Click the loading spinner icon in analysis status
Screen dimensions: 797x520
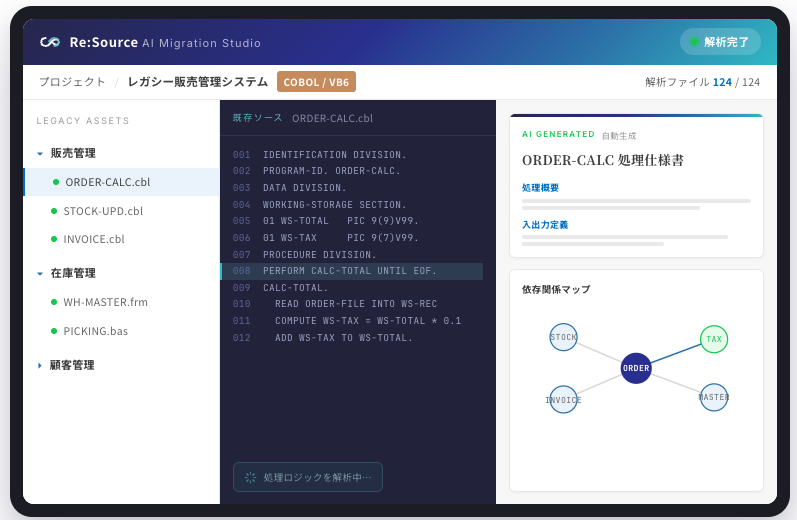[250, 477]
